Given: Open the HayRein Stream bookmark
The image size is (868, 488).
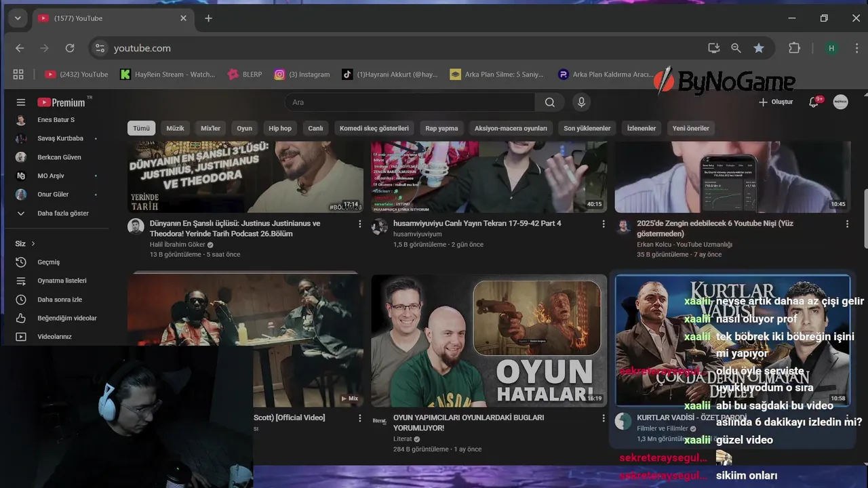Looking at the screenshot, I should pos(168,75).
